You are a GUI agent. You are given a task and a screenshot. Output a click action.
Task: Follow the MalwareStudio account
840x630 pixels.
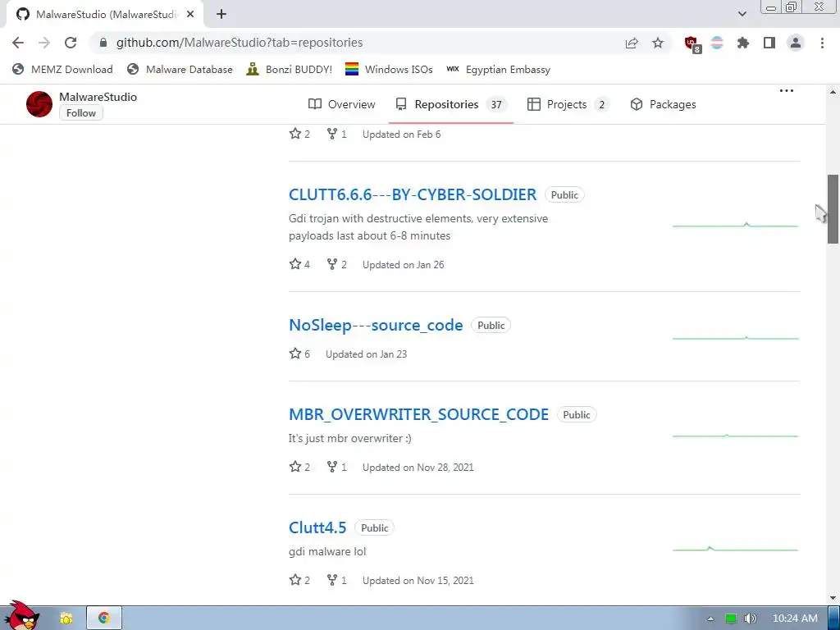pyautogui.click(x=81, y=113)
